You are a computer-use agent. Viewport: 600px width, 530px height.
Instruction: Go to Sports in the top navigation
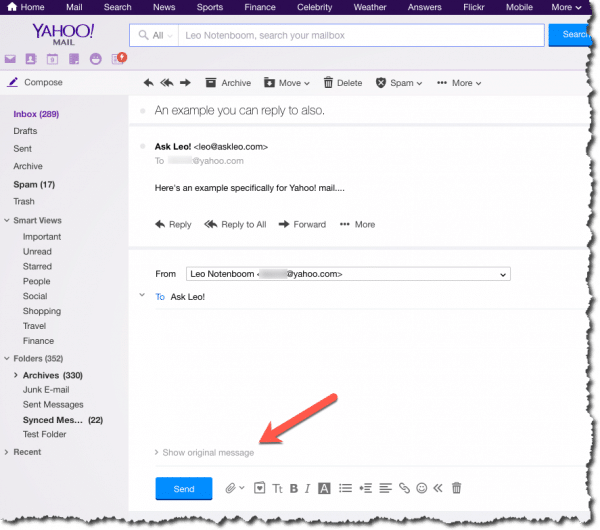pyautogui.click(x=210, y=7)
